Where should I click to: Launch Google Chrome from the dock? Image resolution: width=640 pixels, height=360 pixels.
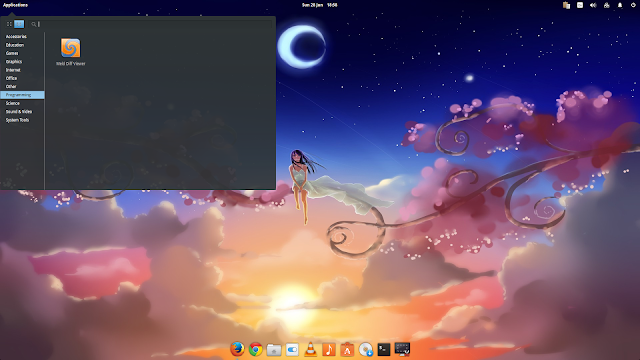(x=256, y=349)
